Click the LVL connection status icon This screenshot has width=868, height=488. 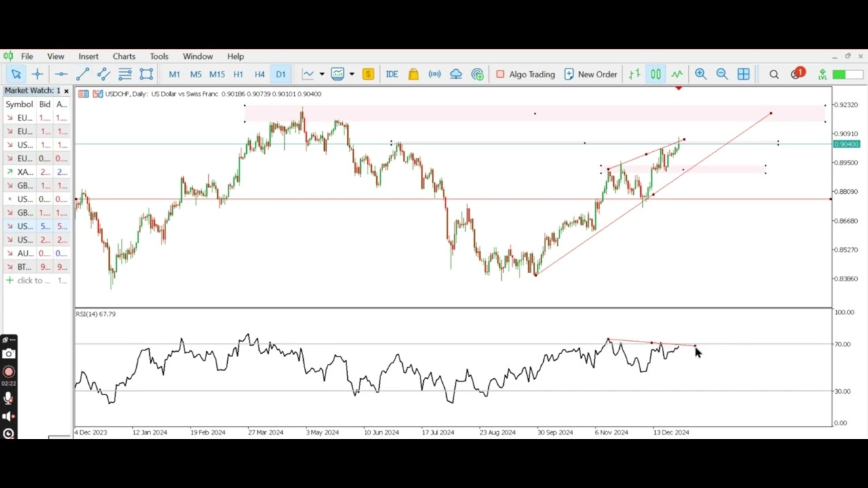coord(822,75)
